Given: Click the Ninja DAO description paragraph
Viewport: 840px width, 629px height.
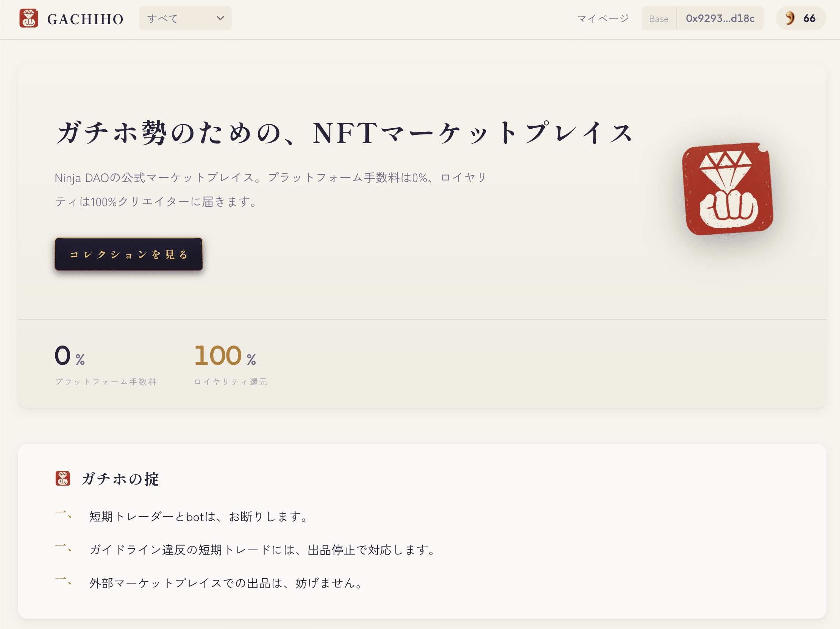Looking at the screenshot, I should (x=271, y=189).
